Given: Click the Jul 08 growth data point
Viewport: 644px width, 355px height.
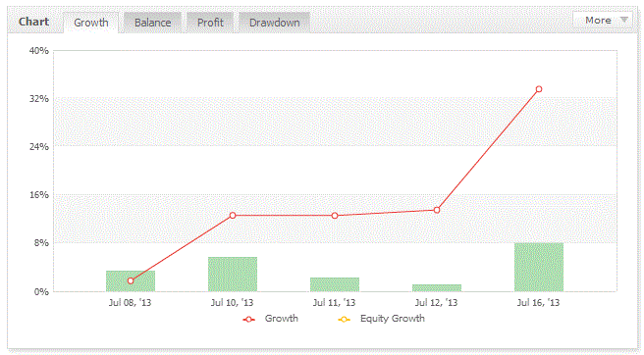Looking at the screenshot, I should click(131, 281).
